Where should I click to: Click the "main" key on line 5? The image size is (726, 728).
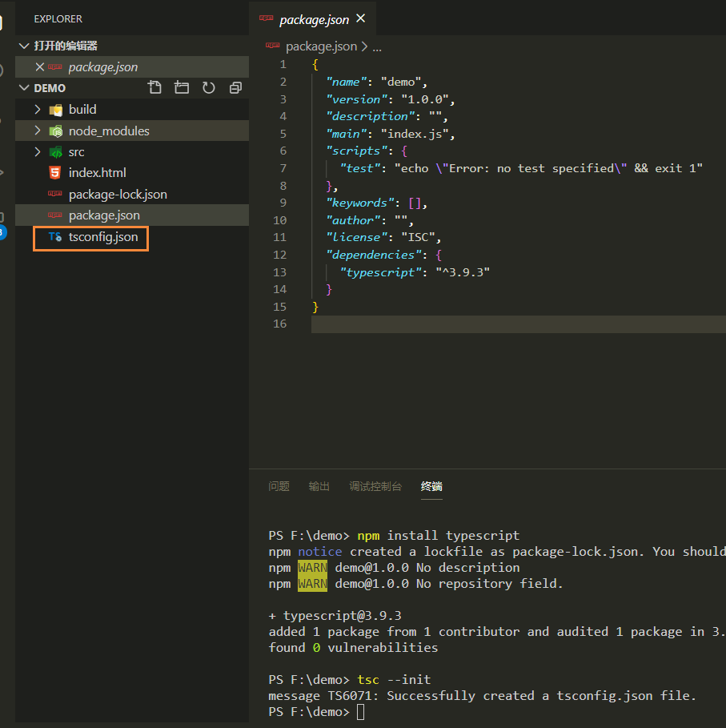click(x=347, y=134)
